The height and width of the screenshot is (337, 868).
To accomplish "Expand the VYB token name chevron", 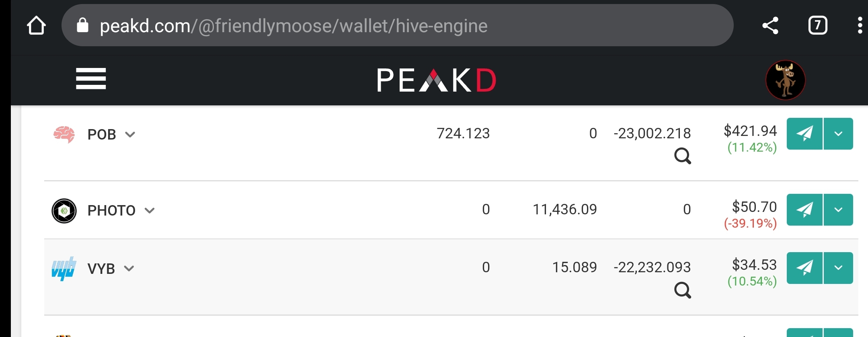I will 129,269.
